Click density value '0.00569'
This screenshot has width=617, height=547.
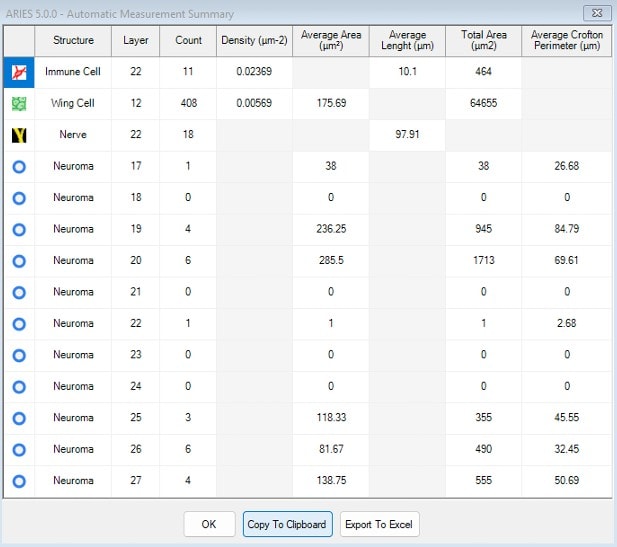click(x=254, y=103)
